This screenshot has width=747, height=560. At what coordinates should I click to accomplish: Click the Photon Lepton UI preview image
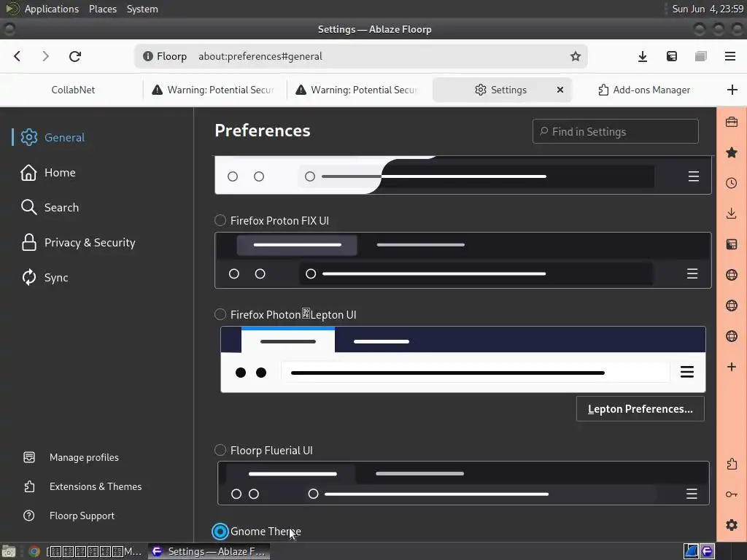[463, 359]
